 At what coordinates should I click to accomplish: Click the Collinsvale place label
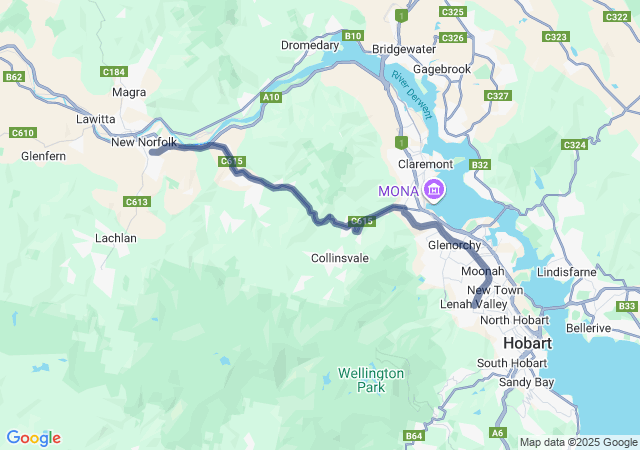tap(340, 258)
